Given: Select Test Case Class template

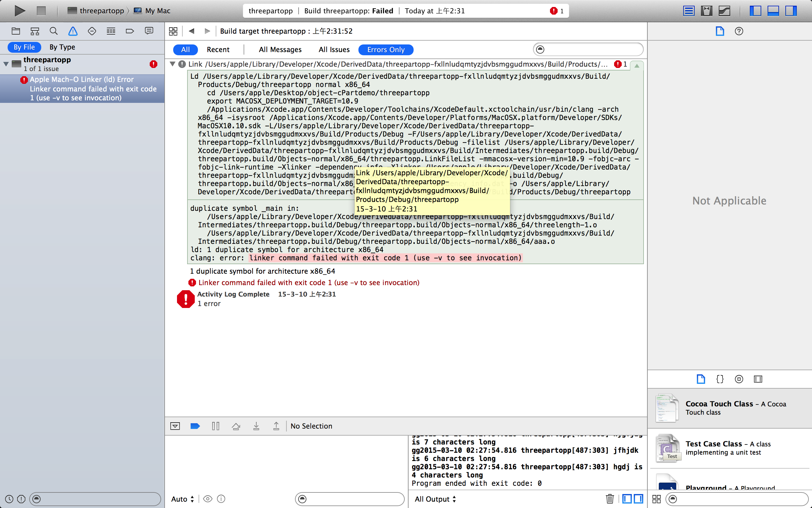Looking at the screenshot, I should coord(730,448).
